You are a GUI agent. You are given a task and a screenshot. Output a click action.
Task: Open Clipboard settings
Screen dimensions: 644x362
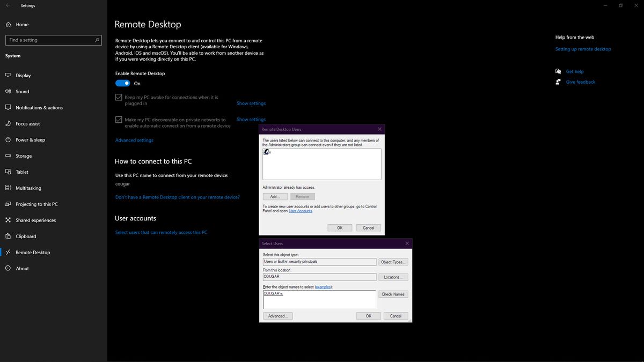point(25,236)
